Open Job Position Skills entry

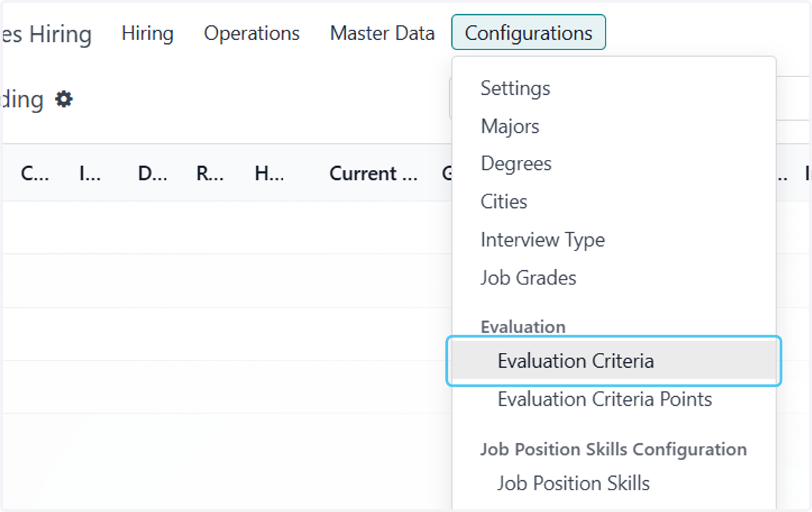point(574,483)
